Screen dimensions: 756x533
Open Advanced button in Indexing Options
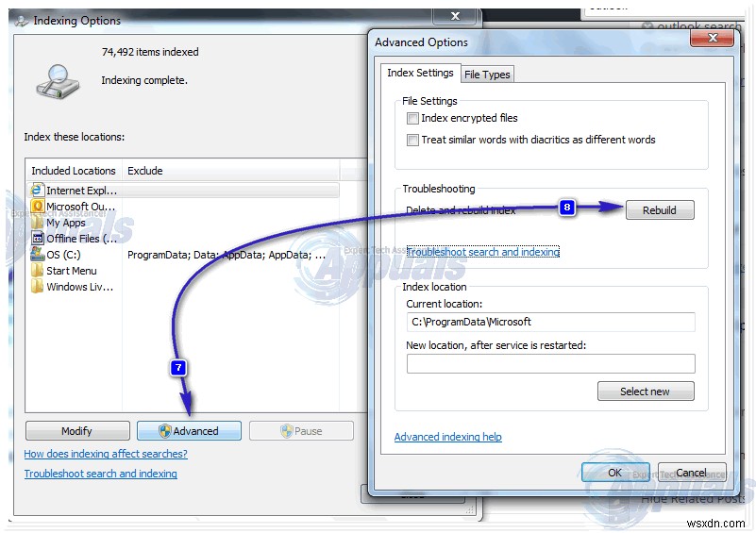(189, 431)
